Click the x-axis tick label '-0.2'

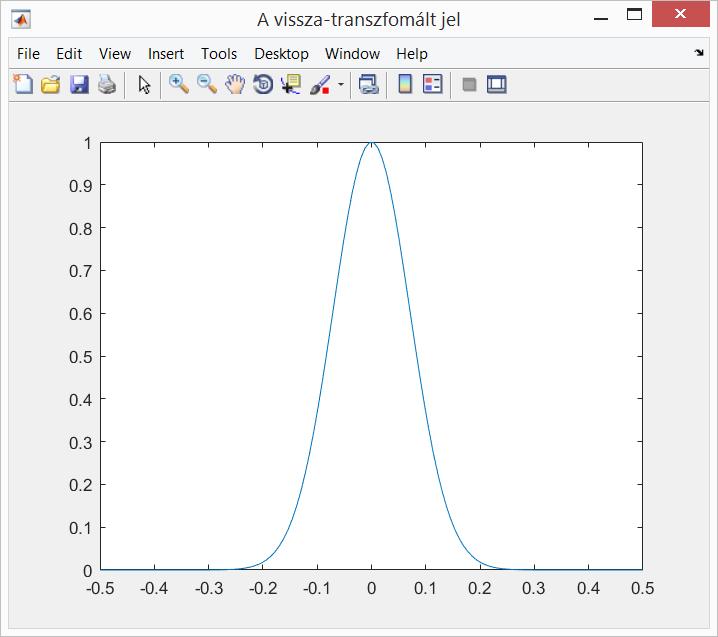click(x=263, y=588)
